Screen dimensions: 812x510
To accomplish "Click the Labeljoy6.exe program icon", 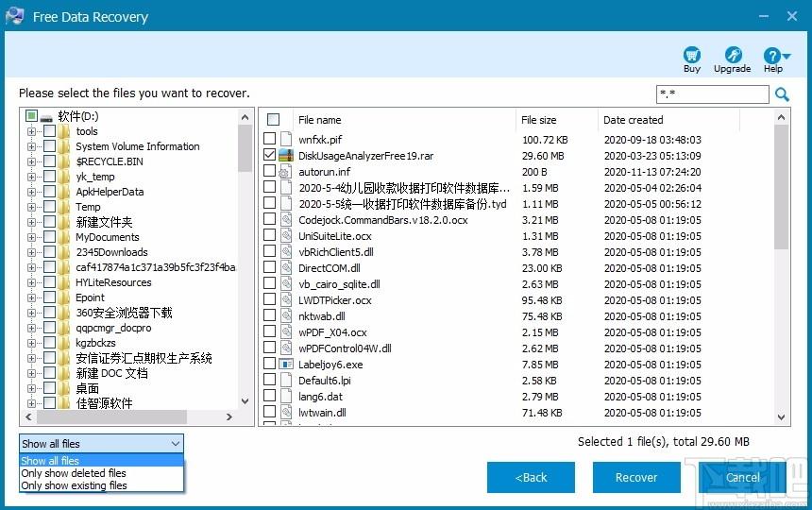I will click(x=286, y=364).
